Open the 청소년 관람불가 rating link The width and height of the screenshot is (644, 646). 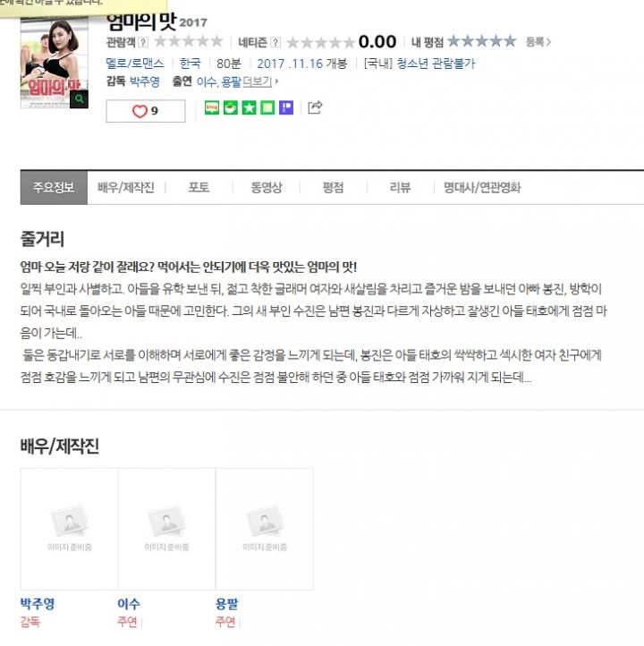436,64
